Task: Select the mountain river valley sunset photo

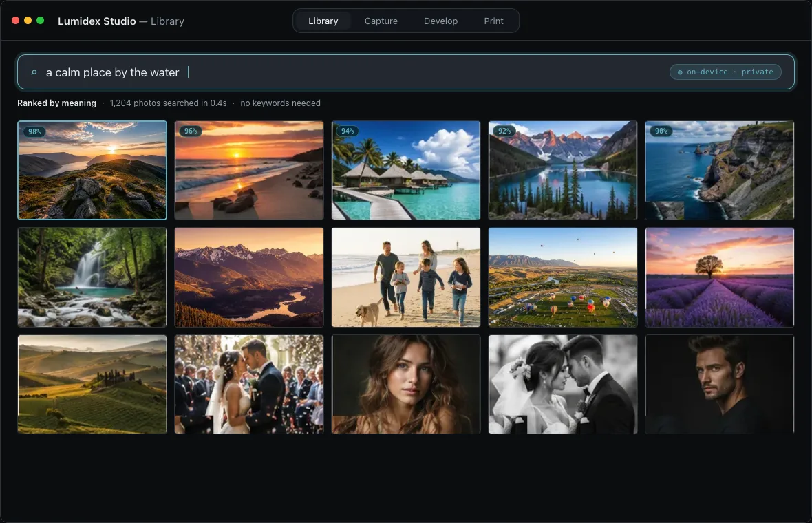Action: point(249,277)
